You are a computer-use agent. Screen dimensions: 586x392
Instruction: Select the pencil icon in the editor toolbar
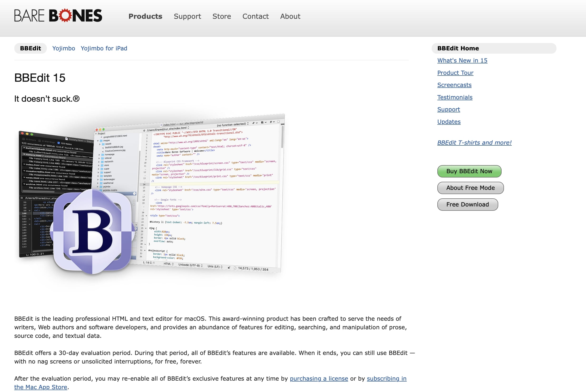tap(254, 123)
